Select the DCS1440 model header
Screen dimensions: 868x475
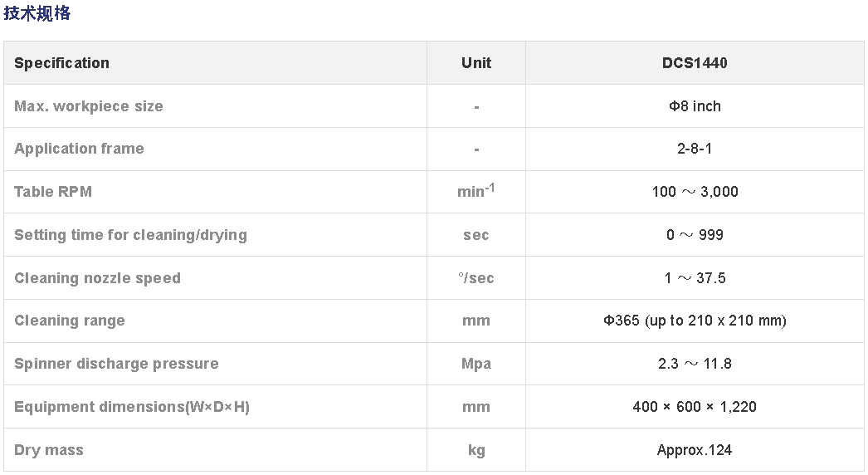[695, 63]
